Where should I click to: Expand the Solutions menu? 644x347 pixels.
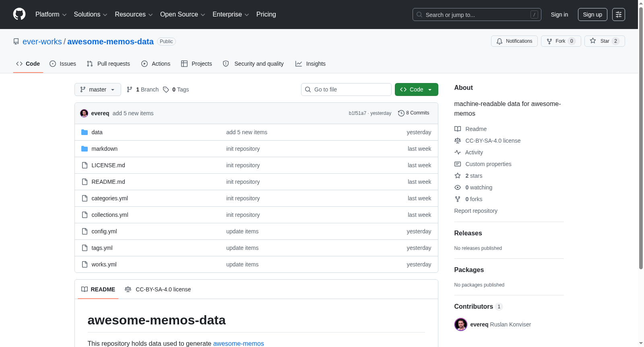[x=91, y=15]
